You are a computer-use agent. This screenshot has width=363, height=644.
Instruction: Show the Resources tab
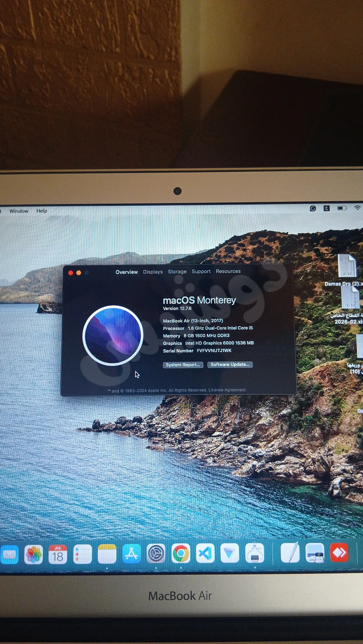[228, 271]
